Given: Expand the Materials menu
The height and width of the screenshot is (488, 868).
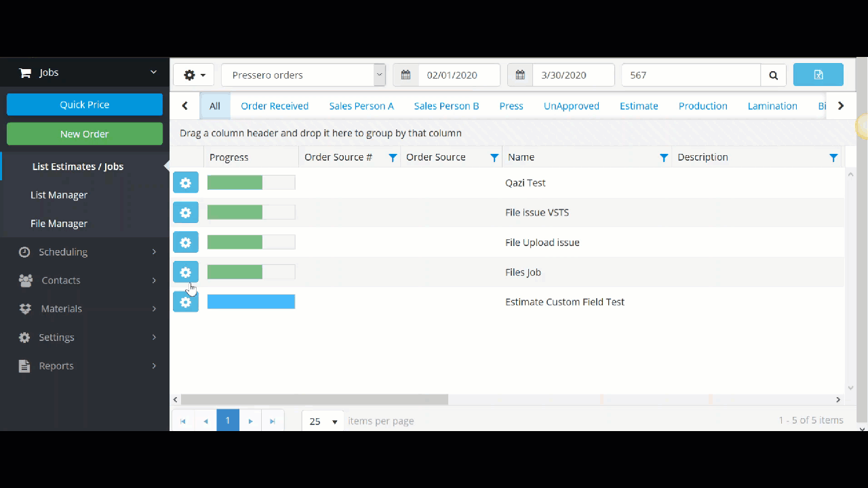Looking at the screenshot, I should pyautogui.click(x=154, y=309).
